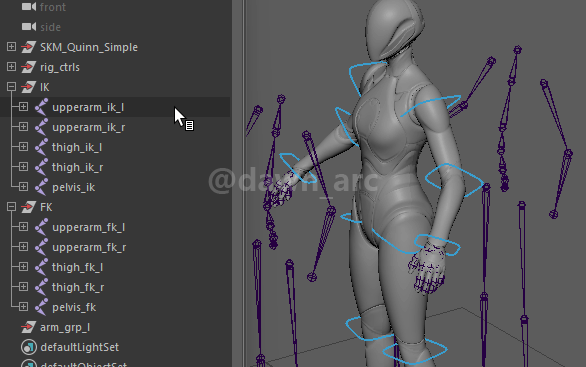Select thigh_ik_r joint name
This screenshot has height=367, width=586.
click(x=77, y=167)
